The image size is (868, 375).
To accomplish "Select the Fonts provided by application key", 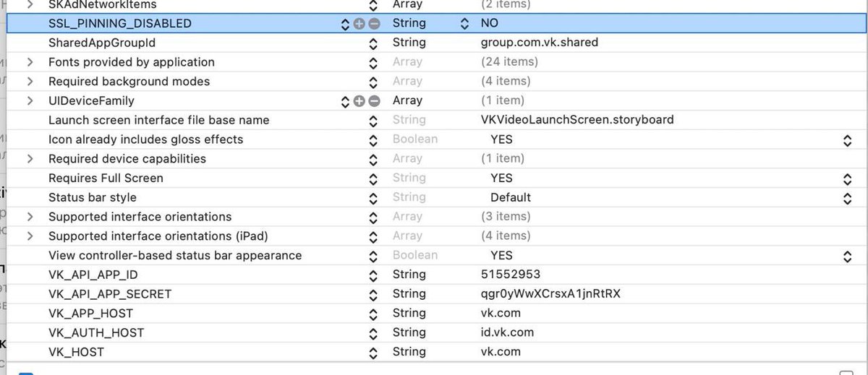I will tap(132, 62).
